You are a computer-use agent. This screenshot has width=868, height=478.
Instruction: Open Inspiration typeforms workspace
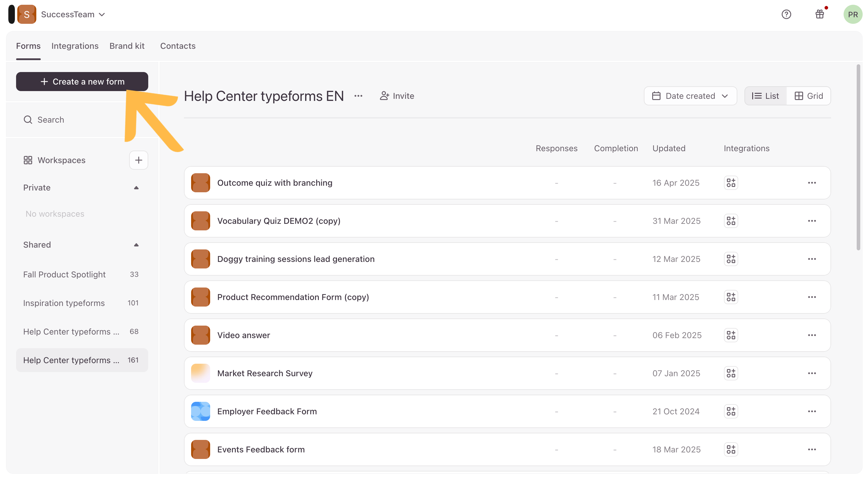click(82, 303)
